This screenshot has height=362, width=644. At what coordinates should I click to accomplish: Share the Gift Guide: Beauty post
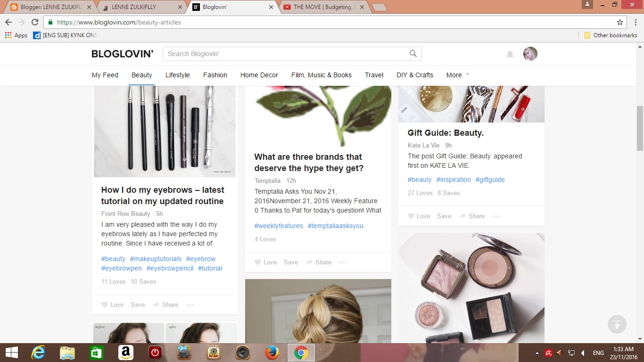472,216
